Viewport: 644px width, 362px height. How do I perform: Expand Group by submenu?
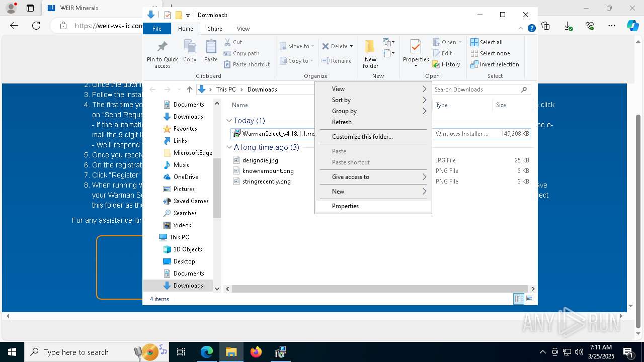[373, 111]
